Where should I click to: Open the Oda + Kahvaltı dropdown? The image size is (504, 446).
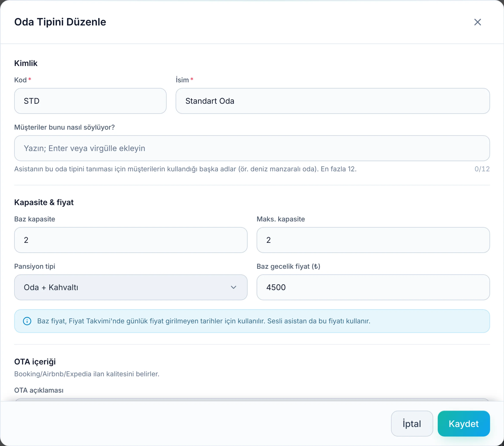(x=131, y=287)
